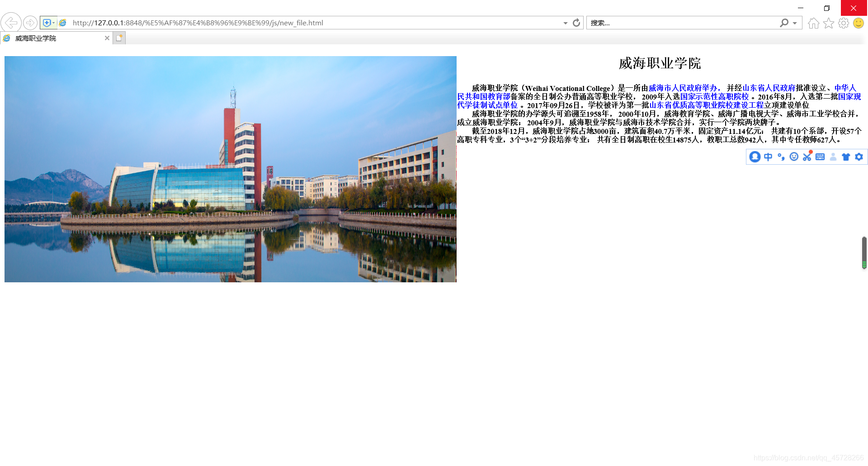This screenshot has height=466, width=868.
Task: Click the scissors screenshot tool icon
Action: tap(807, 157)
